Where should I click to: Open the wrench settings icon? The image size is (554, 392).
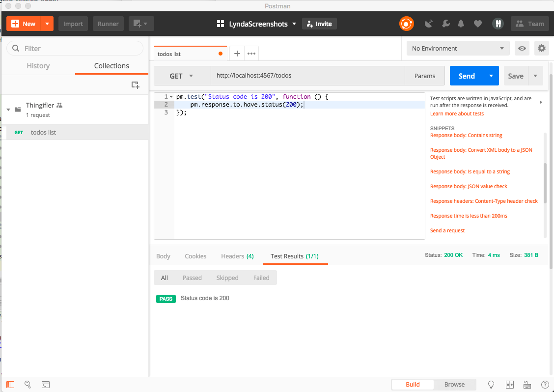446,24
